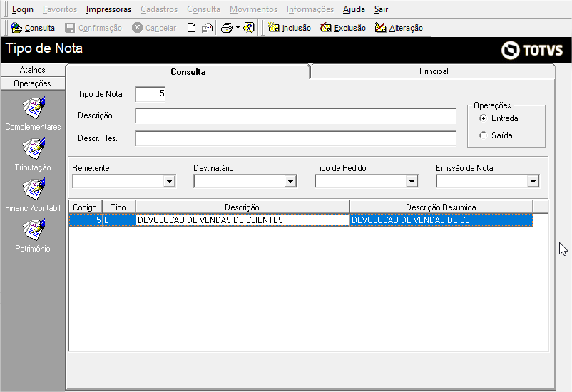
Task: Select cell DEVOLUCAO DE VENDAS DE CLIENTES
Action: point(242,220)
